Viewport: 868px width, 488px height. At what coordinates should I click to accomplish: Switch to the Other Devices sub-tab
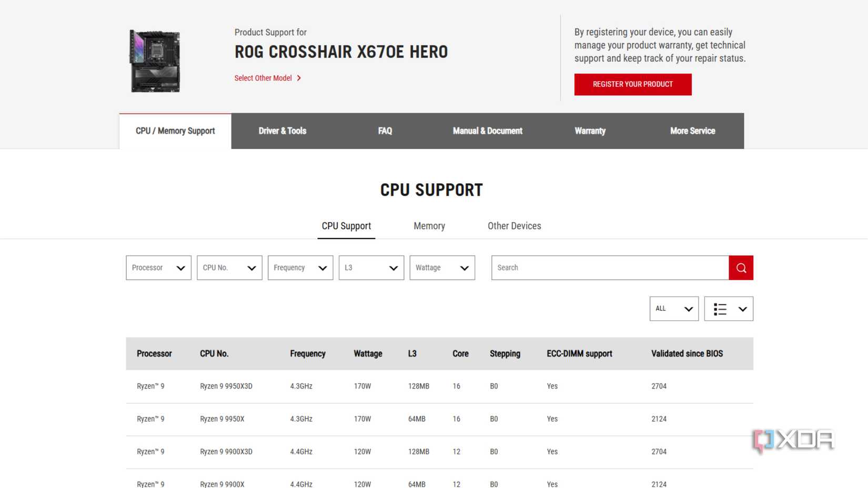pos(514,226)
